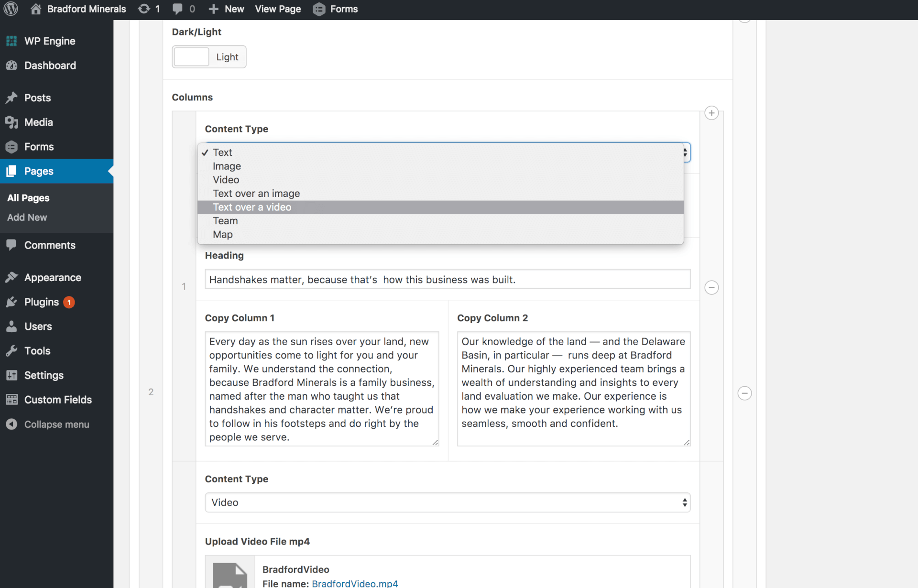Click the Forms icon in admin bar
918x588 pixels.
point(319,9)
